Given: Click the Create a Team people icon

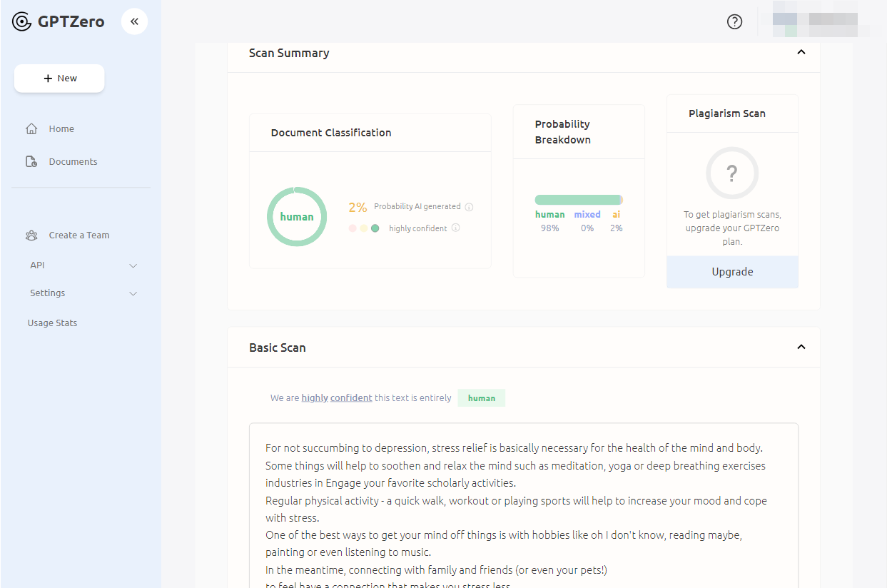Looking at the screenshot, I should 31,235.
